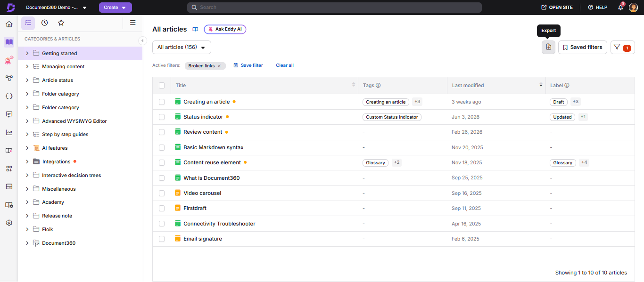Click Save filter link

248,65
